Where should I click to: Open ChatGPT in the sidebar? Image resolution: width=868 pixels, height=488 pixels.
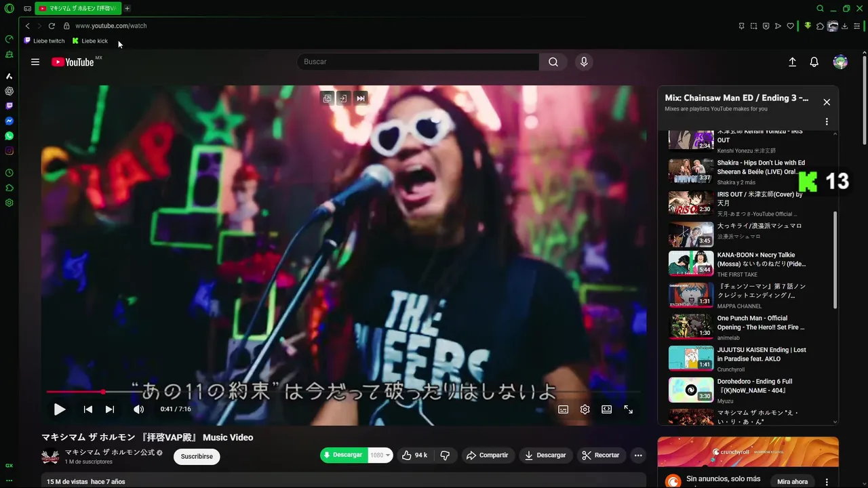[x=9, y=91]
